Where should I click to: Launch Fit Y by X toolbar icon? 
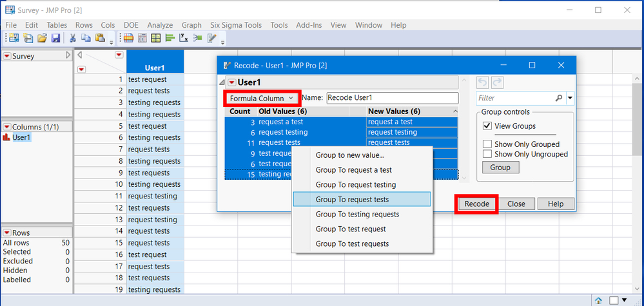pyautogui.click(x=184, y=38)
